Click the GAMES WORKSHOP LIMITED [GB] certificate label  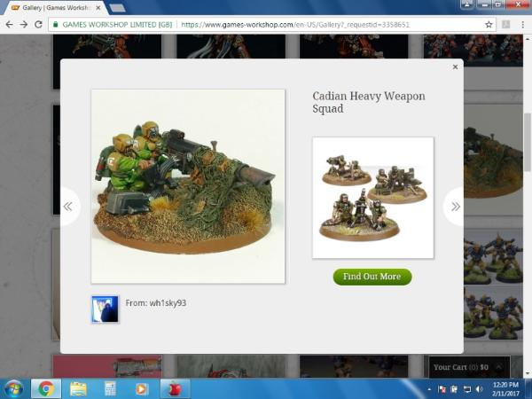[x=117, y=25]
